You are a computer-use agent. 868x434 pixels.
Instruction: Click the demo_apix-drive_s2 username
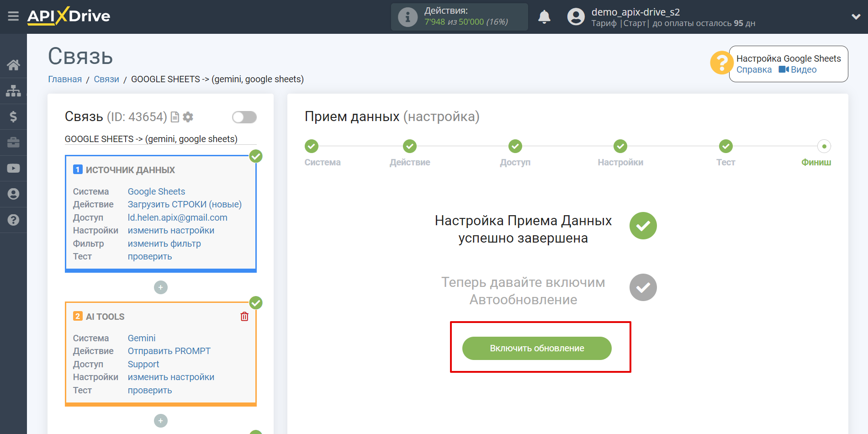pos(635,12)
